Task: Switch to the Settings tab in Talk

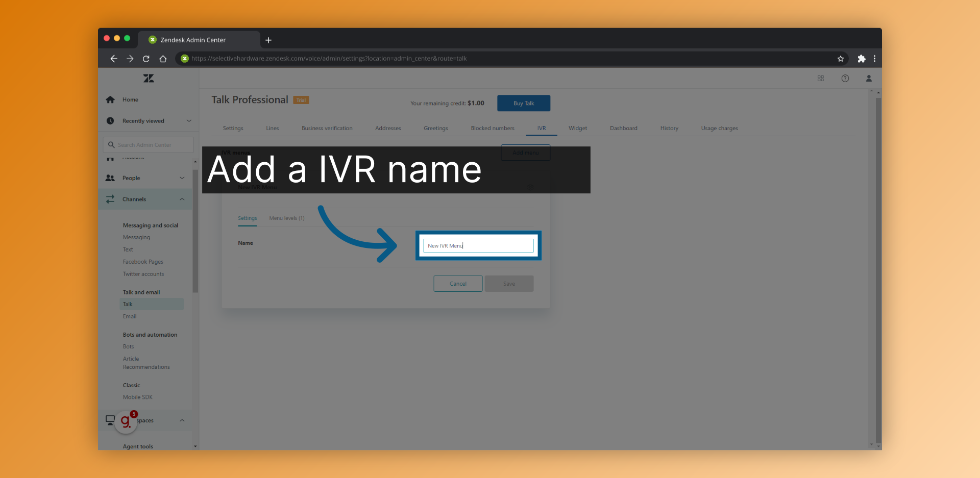Action: tap(233, 128)
